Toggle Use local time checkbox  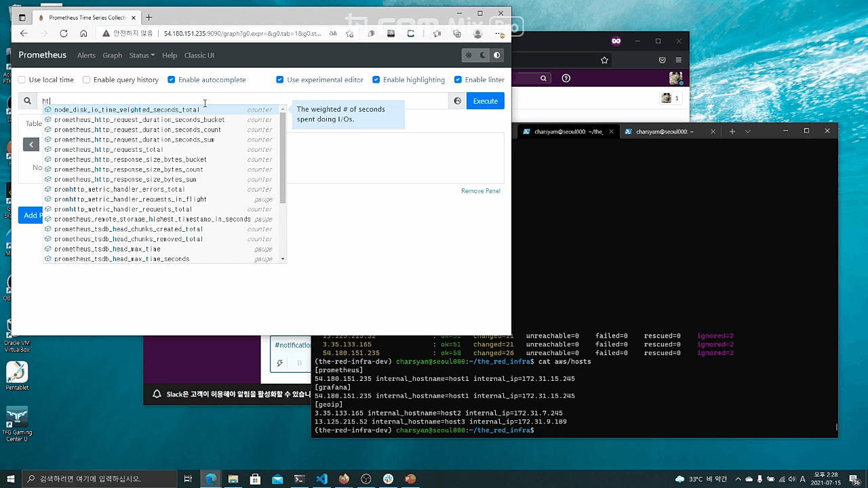(22, 80)
